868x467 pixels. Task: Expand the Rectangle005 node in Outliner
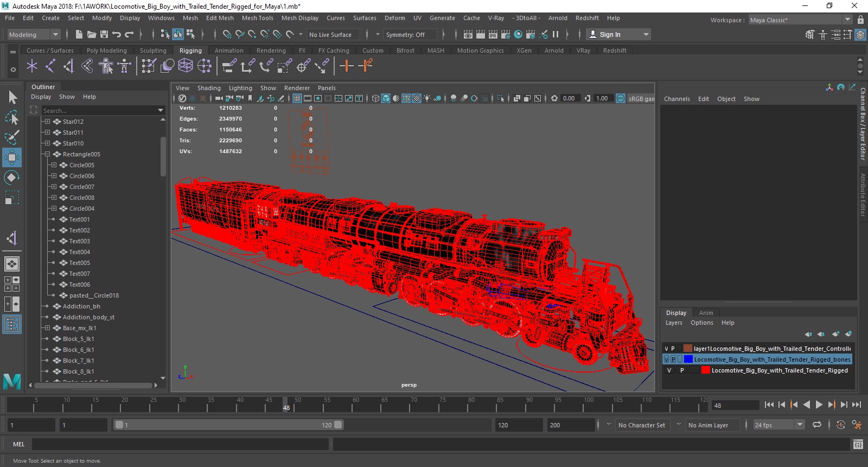click(x=47, y=154)
